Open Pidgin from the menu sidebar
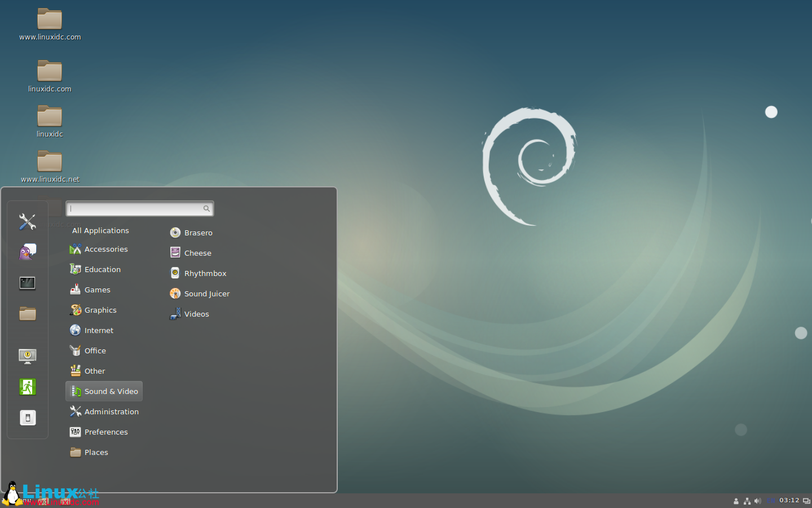This screenshot has width=812, height=508. 27,252
